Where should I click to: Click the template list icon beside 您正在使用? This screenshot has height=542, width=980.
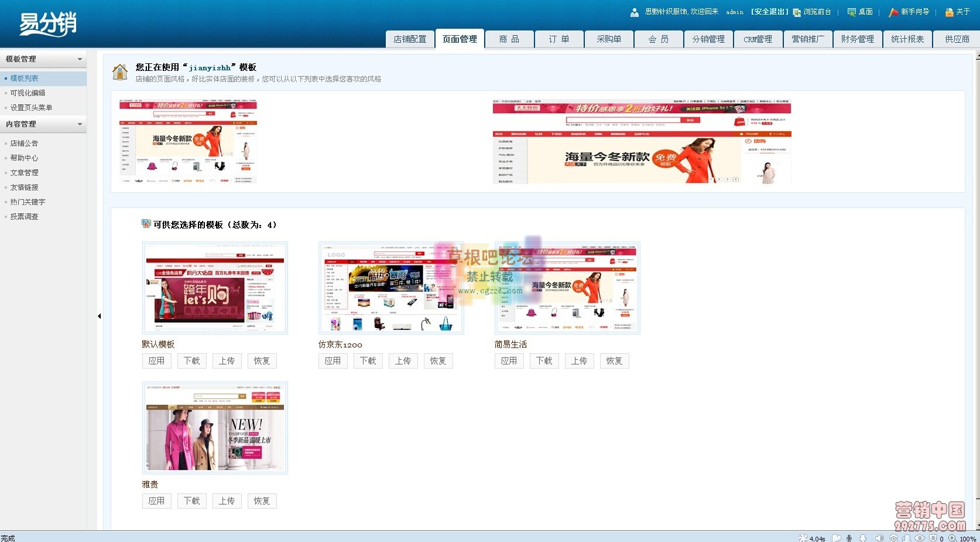pos(120,71)
